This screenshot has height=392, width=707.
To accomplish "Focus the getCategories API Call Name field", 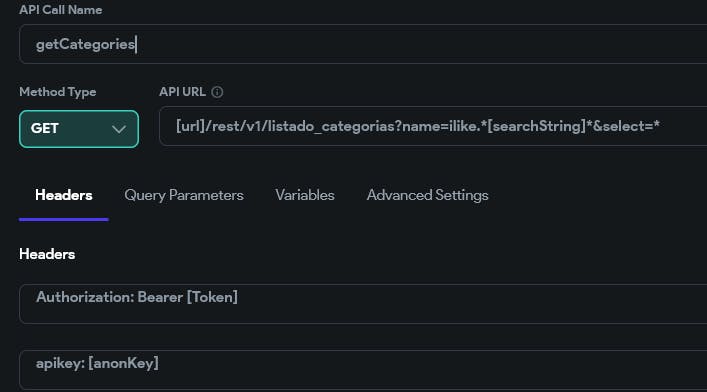I will pyautogui.click(x=363, y=44).
